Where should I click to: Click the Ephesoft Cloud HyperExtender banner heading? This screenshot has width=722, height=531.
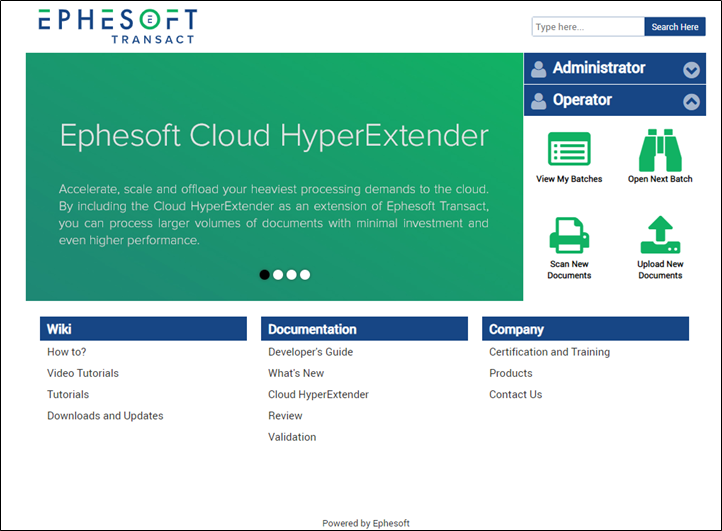pos(274,135)
